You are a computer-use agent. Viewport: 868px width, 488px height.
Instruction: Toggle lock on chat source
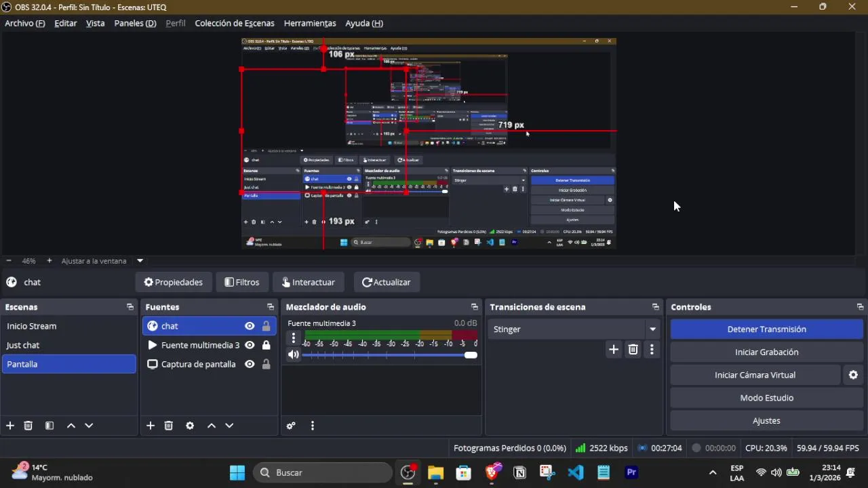tap(266, 326)
